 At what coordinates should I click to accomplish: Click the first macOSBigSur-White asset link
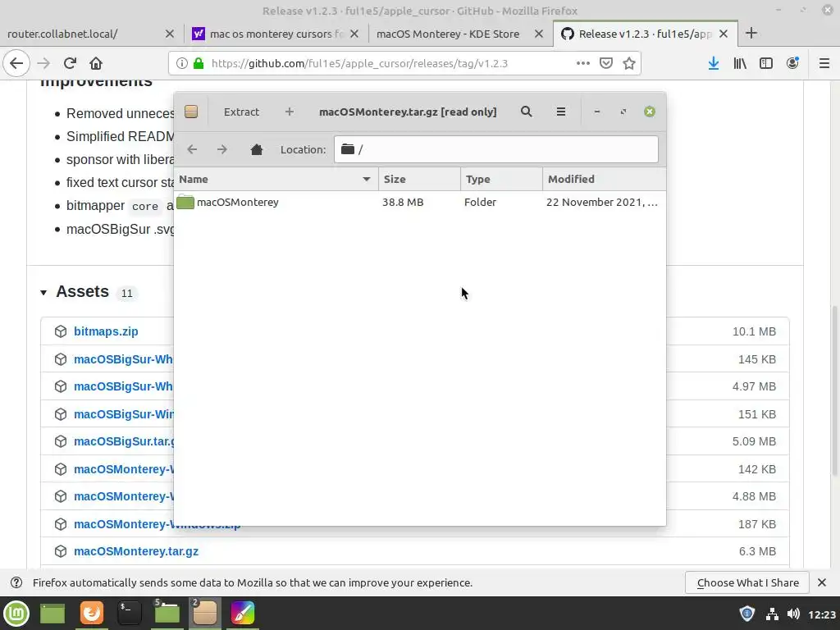(123, 359)
